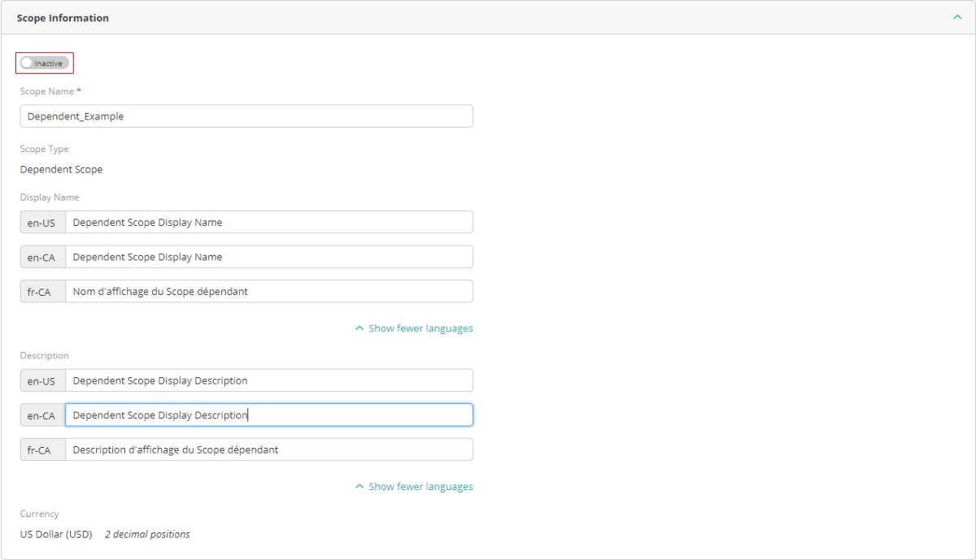Edit the en-US Description field
976x560 pixels.
(x=269, y=380)
